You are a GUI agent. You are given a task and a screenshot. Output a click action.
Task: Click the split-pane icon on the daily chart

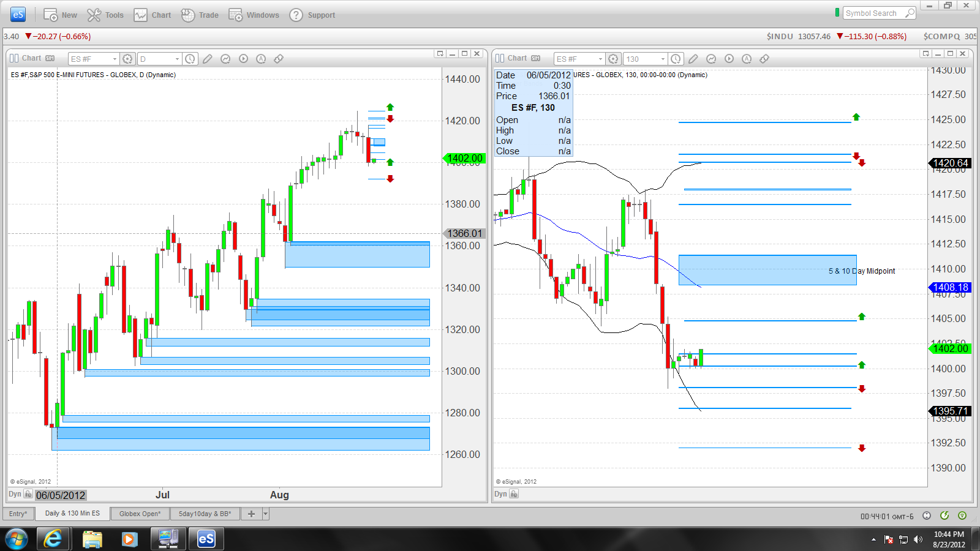pos(14,58)
